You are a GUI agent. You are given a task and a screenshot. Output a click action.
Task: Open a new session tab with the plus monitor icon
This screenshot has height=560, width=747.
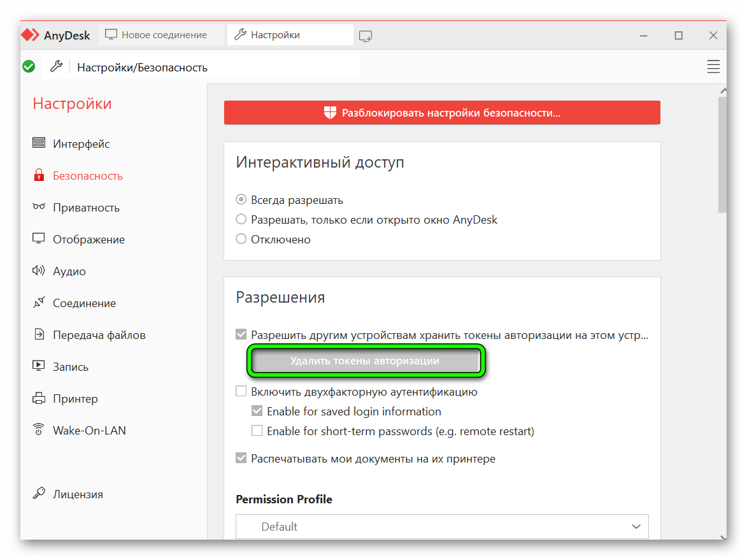[x=366, y=36]
